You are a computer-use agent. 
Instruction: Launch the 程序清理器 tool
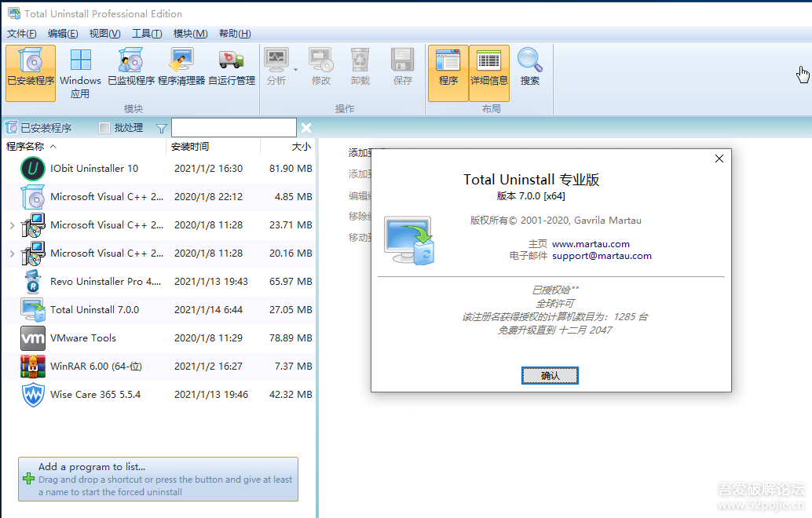(x=181, y=67)
